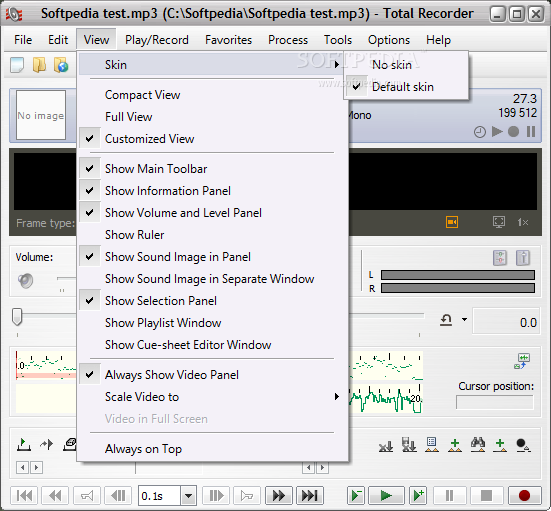Click the 1x video scale icon

(523, 222)
